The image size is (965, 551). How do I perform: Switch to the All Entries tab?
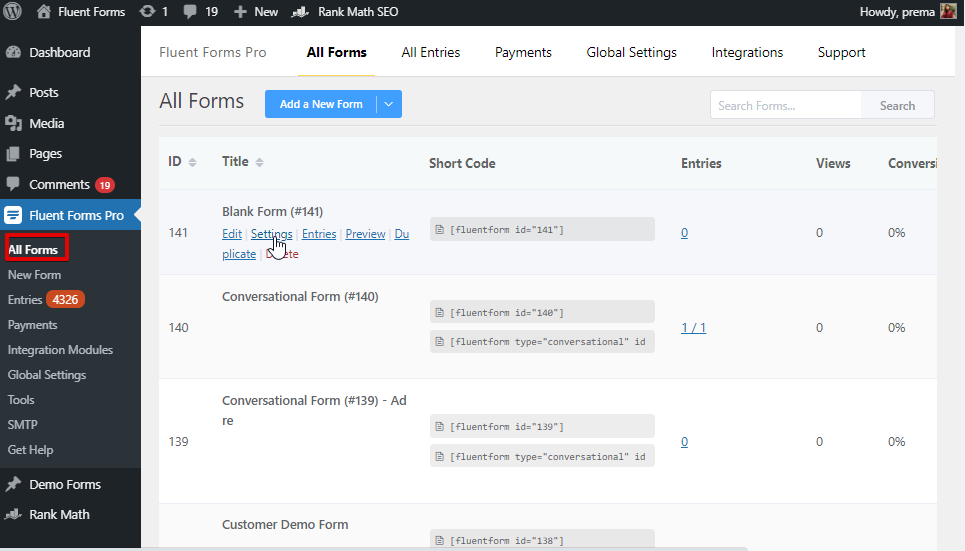point(431,52)
